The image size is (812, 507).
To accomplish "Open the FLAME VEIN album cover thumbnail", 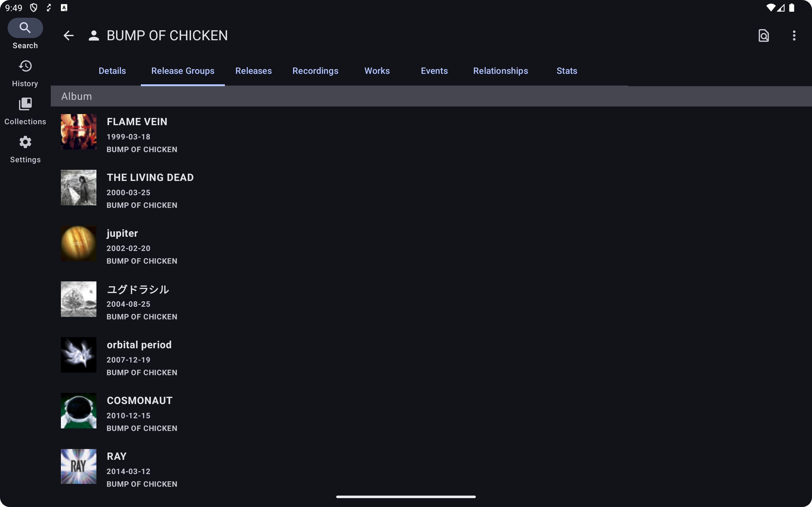I will coord(79,132).
